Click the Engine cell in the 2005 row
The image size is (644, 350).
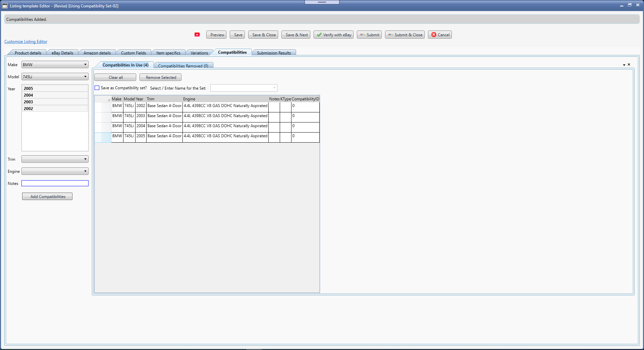(225, 138)
